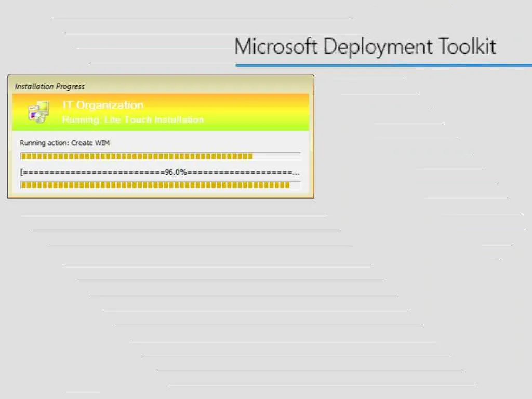This screenshot has height=399, width=532.
Task: Click the 'IT Organization' heading
Action: click(103, 105)
